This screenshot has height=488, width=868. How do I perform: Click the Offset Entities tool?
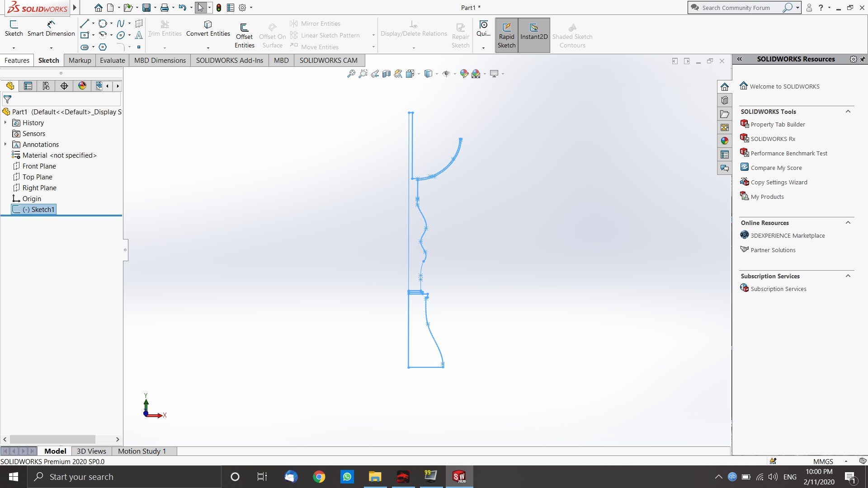click(x=244, y=35)
